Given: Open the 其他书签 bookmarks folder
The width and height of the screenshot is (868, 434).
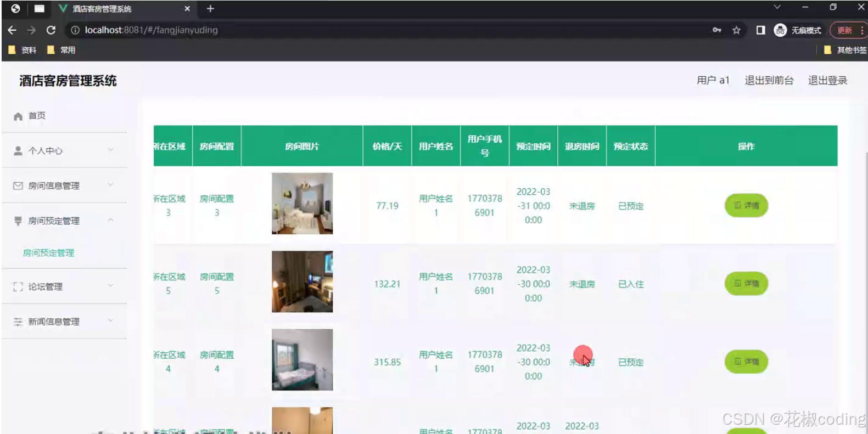Looking at the screenshot, I should pos(845,50).
